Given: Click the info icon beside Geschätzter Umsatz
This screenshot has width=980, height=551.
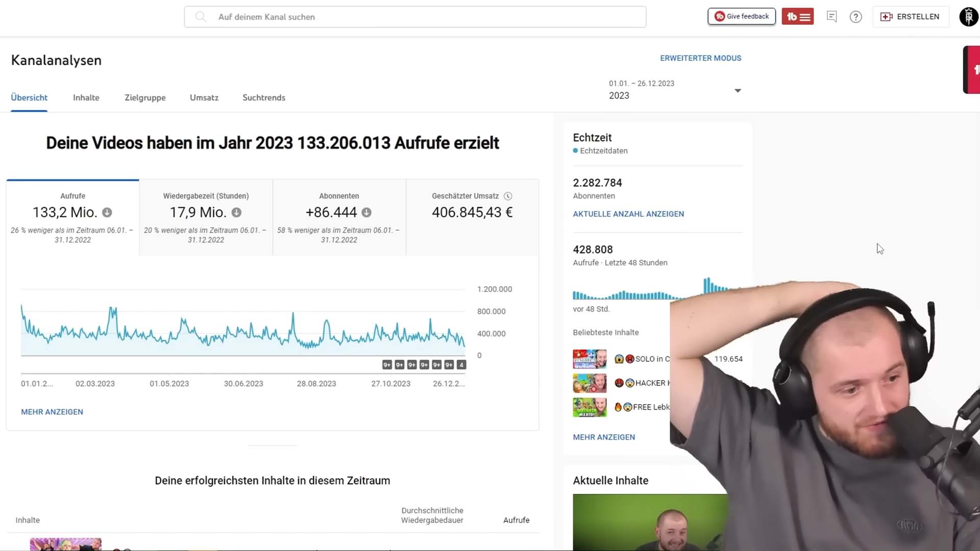Looking at the screenshot, I should click(508, 195).
